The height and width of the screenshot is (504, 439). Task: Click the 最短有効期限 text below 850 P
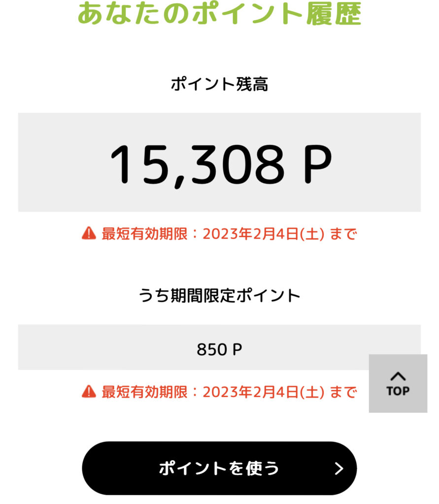(x=144, y=392)
